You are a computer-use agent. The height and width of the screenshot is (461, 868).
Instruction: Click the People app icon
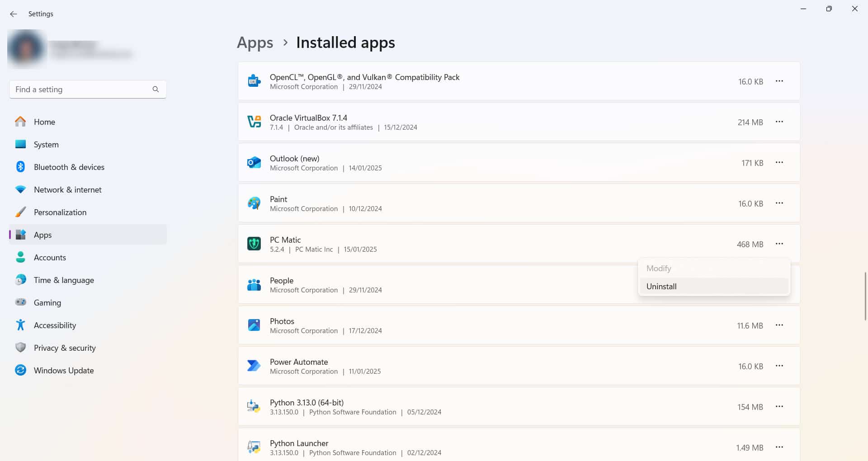[254, 284]
